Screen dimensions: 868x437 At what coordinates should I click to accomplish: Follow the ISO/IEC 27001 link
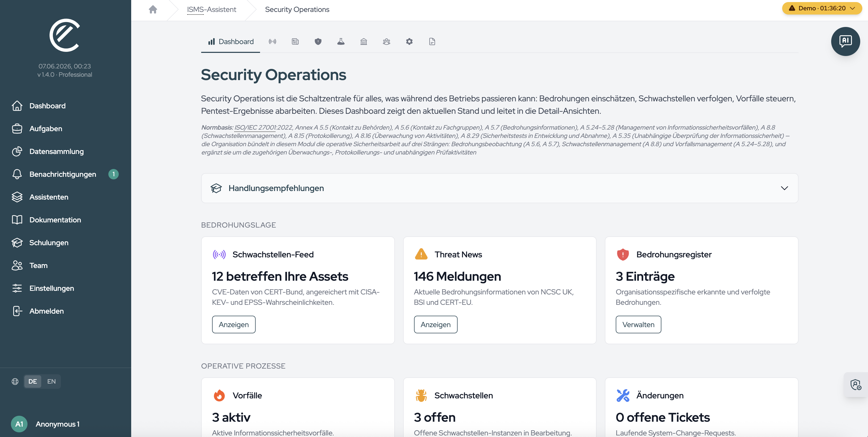[255, 127]
